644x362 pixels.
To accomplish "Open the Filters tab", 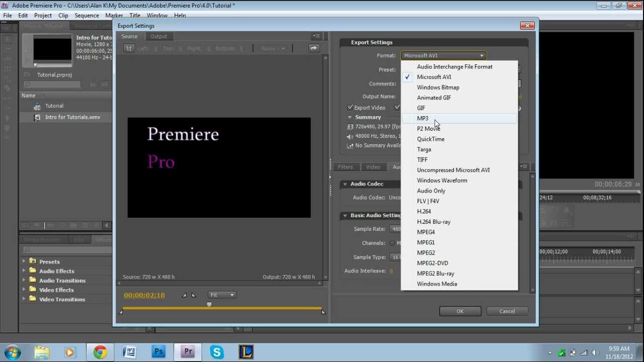I will tap(345, 167).
